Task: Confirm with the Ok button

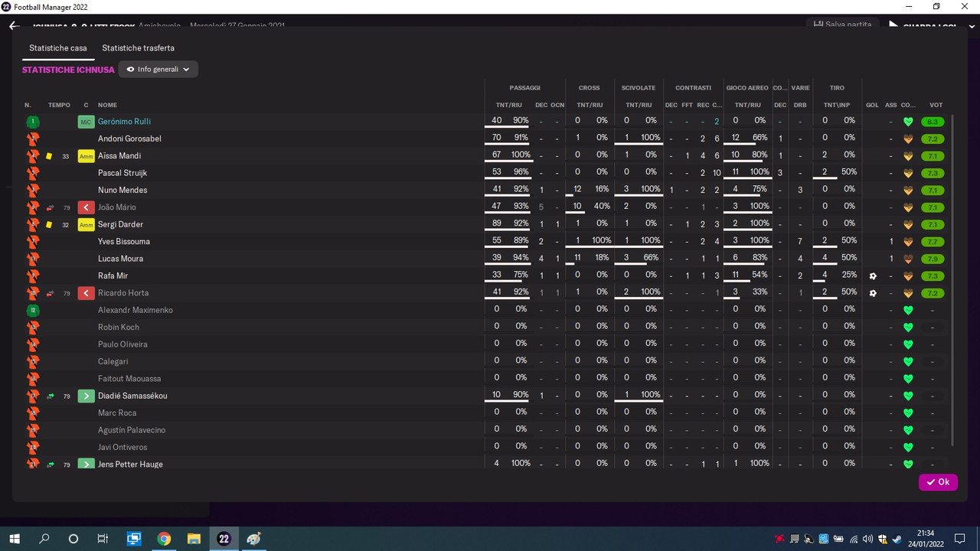Action: (x=938, y=482)
